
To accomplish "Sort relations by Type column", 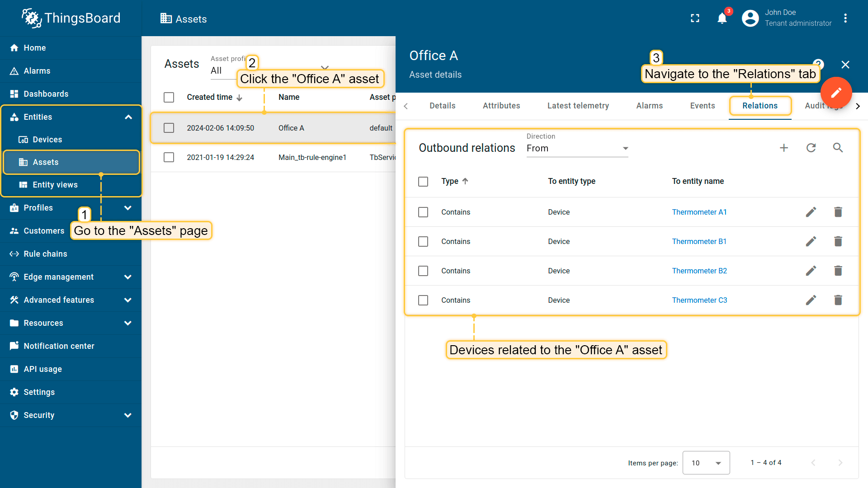I will pos(450,181).
